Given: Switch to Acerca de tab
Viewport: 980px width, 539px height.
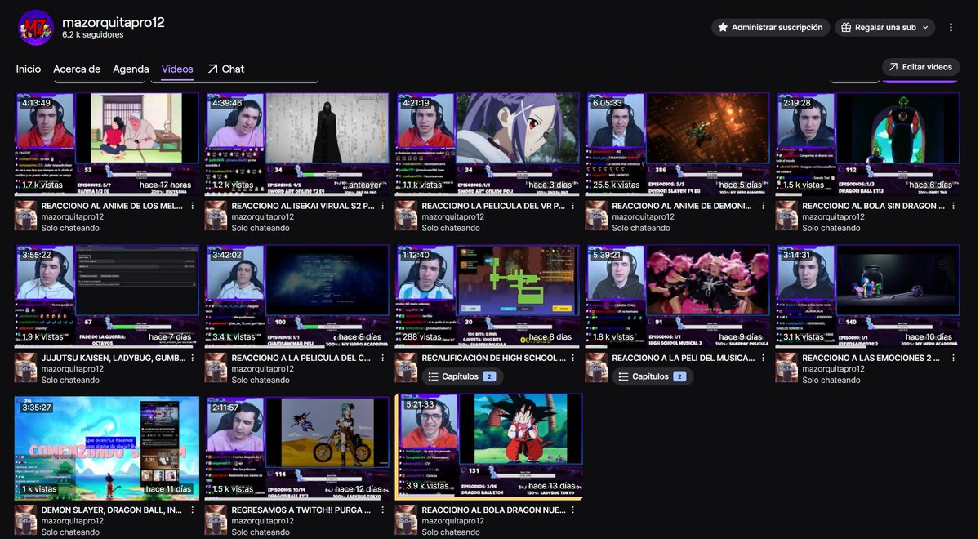Looking at the screenshot, I should coord(77,69).
